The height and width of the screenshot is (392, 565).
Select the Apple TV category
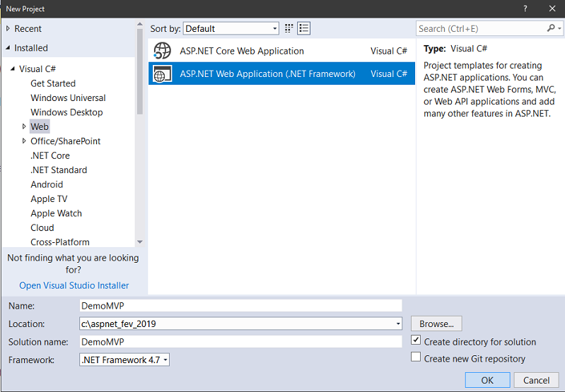(49, 198)
